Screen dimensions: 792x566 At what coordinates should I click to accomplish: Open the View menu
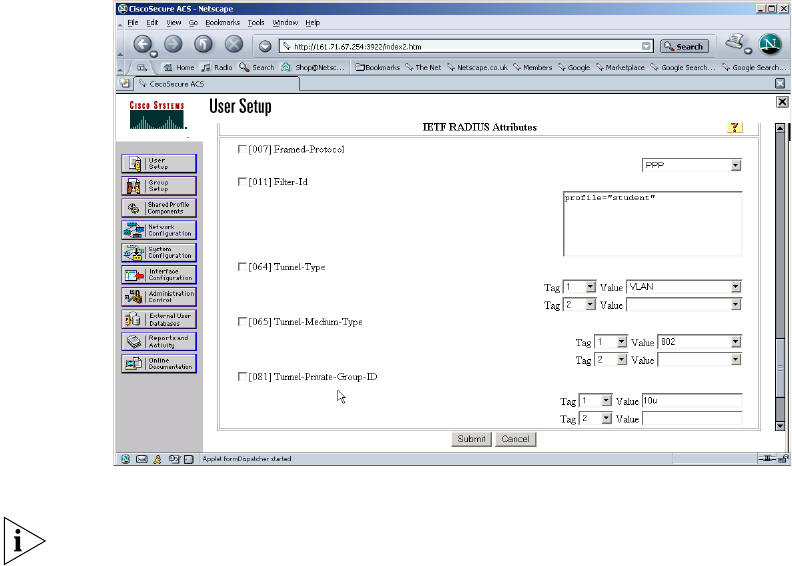(x=174, y=23)
